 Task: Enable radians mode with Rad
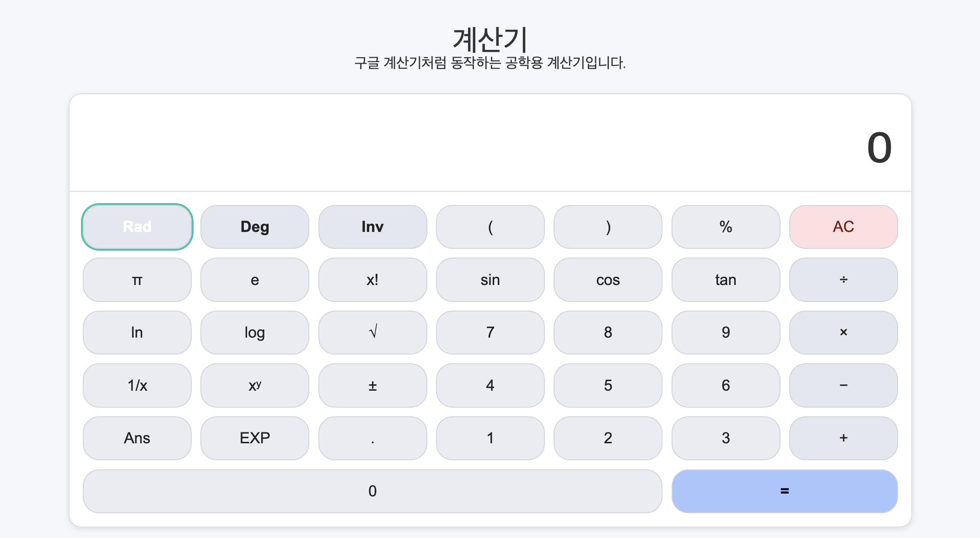(x=137, y=226)
